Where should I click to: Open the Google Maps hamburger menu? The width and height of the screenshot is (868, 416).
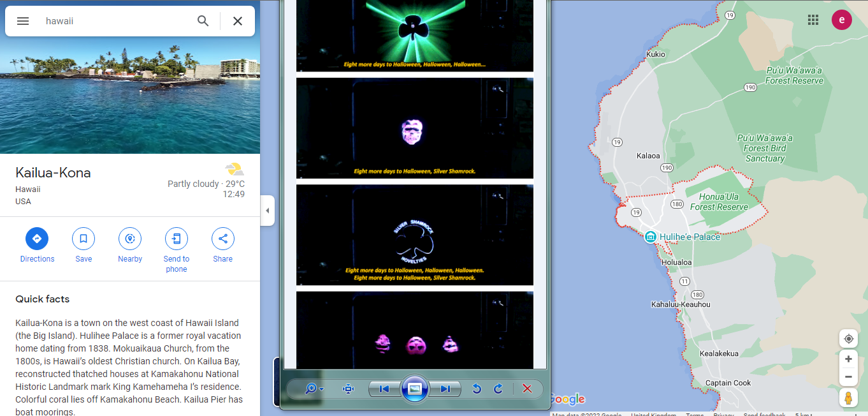click(x=23, y=21)
